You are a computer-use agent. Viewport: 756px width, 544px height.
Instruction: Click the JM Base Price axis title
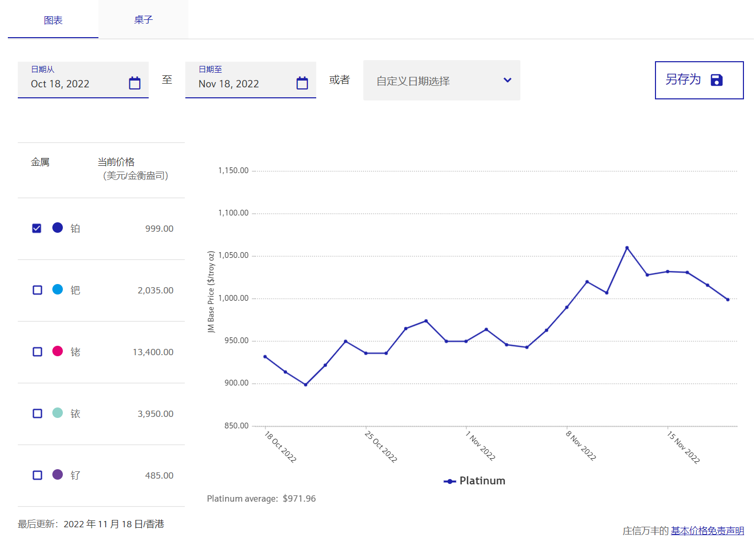pyautogui.click(x=211, y=292)
